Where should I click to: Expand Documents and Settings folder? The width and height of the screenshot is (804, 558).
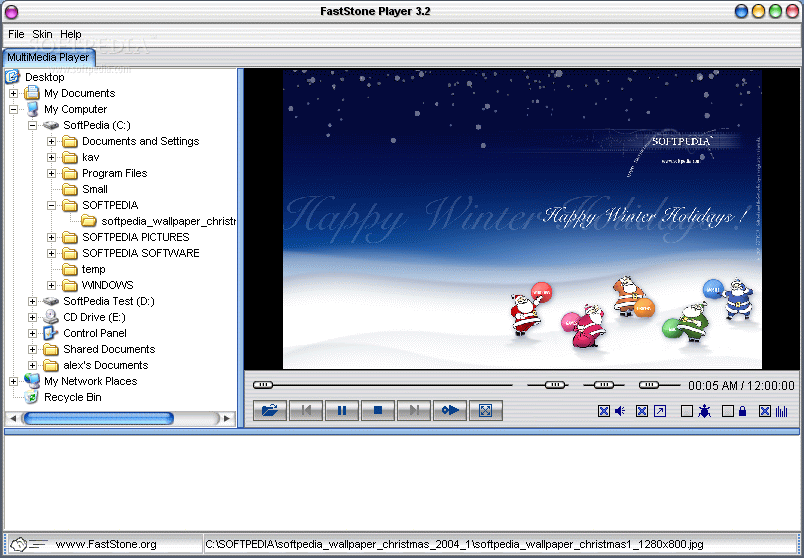tap(51, 141)
